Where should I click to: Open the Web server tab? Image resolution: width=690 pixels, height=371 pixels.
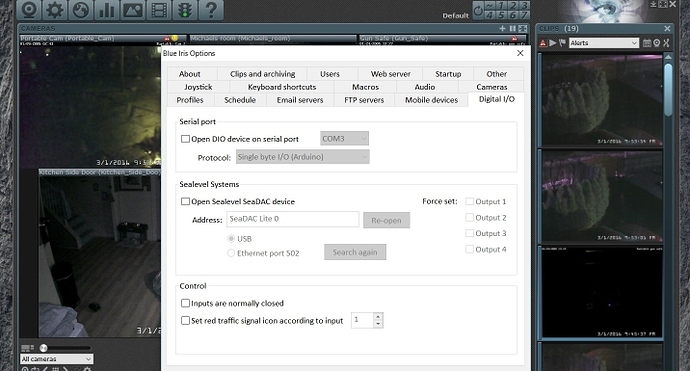[390, 74]
